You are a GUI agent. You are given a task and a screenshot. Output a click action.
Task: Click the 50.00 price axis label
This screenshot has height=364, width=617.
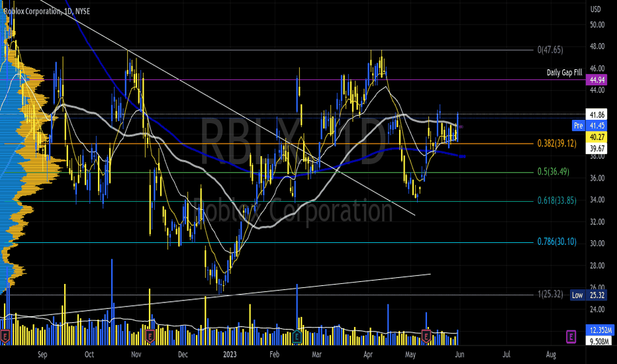tap(597, 24)
